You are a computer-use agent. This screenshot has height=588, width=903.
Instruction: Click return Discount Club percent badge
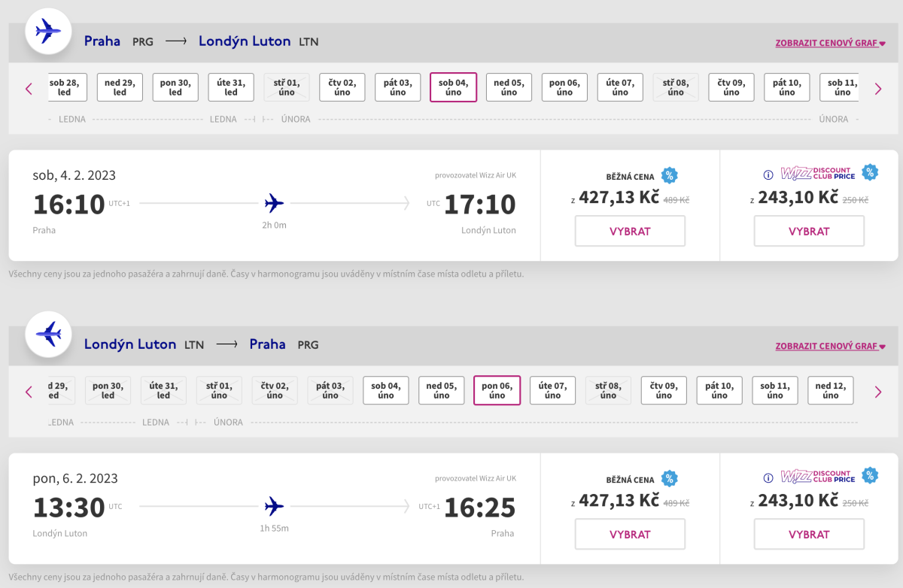[x=870, y=475]
